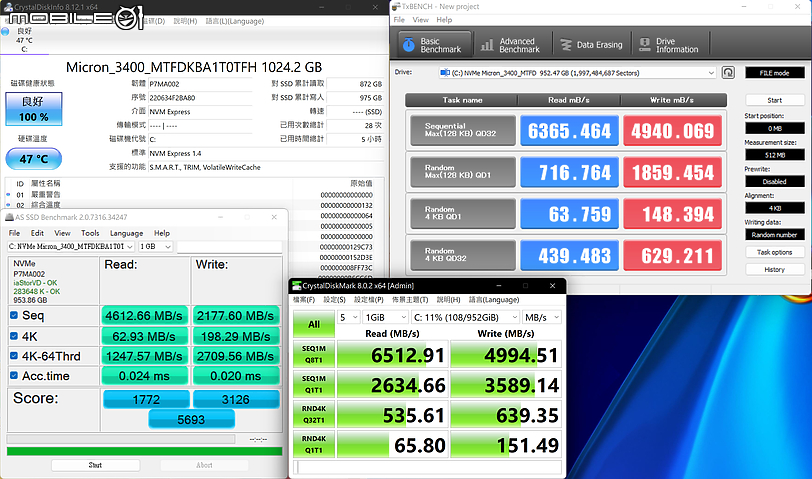Run RND4K Q1T1 test
812x479 pixels.
coord(314,444)
